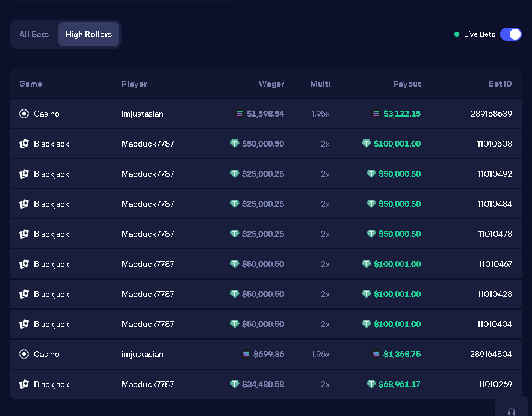The image size is (532, 416).
Task: Click the Tether wager icon in bet 11010492's row
Action: [235, 174]
